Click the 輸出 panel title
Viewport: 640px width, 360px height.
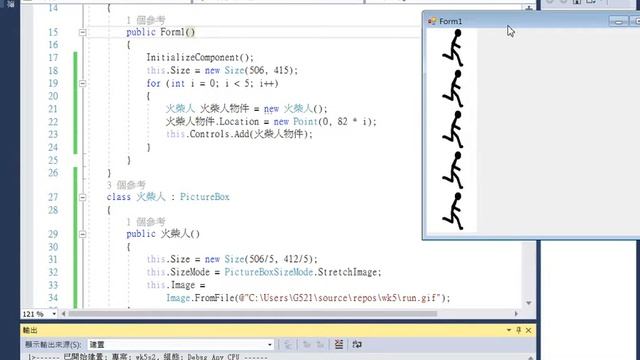(x=30, y=330)
